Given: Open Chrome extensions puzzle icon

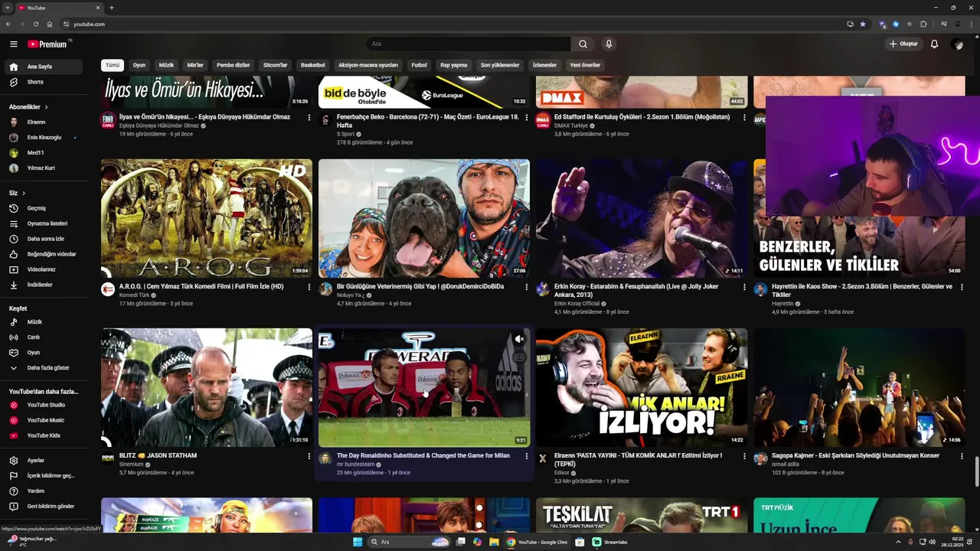Looking at the screenshot, I should click(923, 24).
